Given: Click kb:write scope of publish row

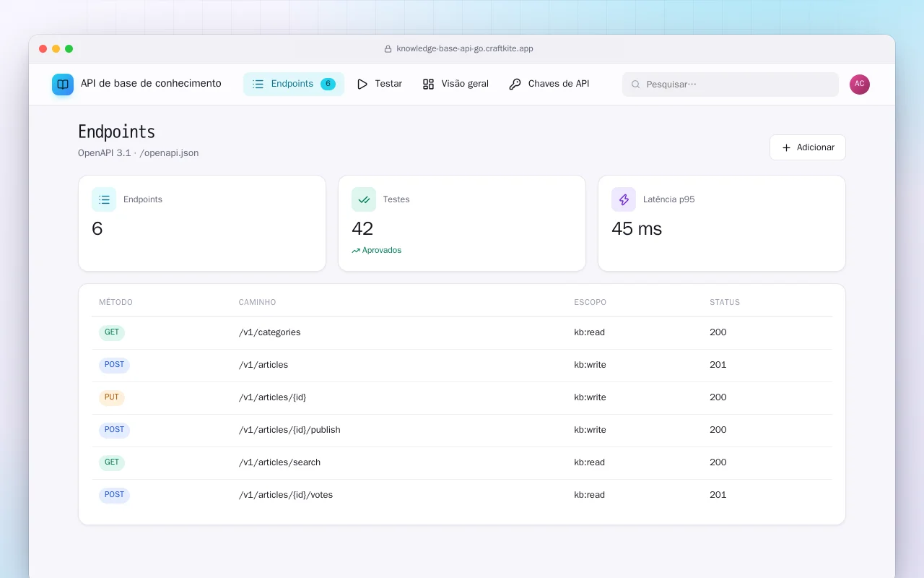Looking at the screenshot, I should coord(590,430).
